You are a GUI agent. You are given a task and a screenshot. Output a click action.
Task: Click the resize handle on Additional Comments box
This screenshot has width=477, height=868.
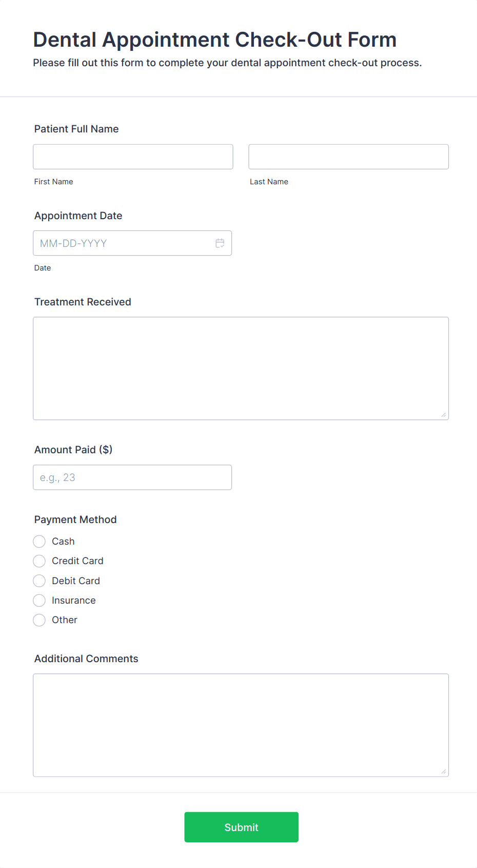(444, 771)
